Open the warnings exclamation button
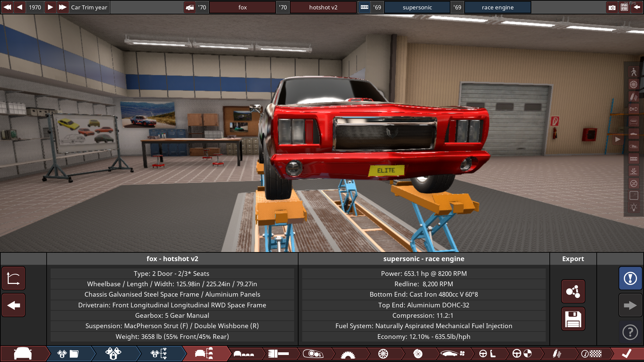 click(630, 278)
